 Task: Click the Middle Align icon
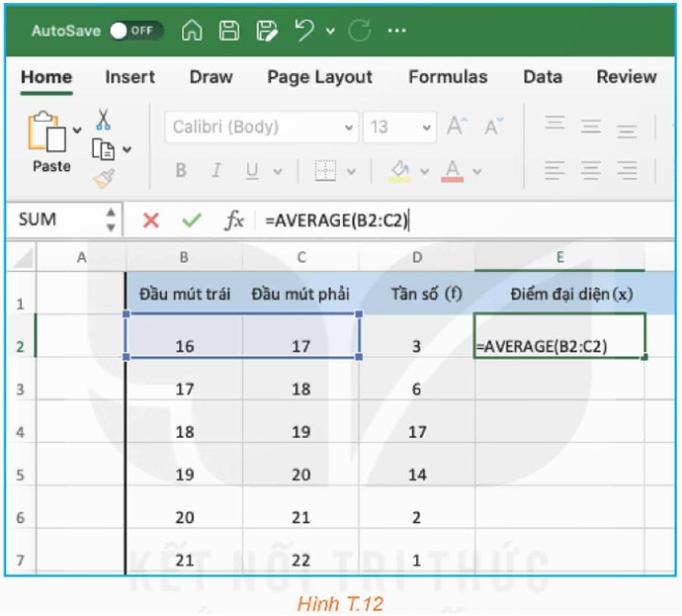(x=591, y=127)
